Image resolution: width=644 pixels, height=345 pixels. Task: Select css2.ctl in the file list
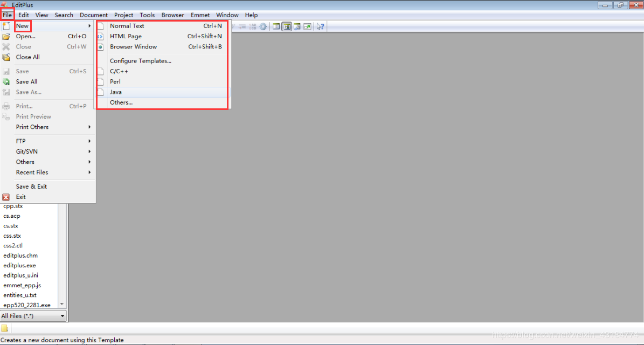point(13,246)
